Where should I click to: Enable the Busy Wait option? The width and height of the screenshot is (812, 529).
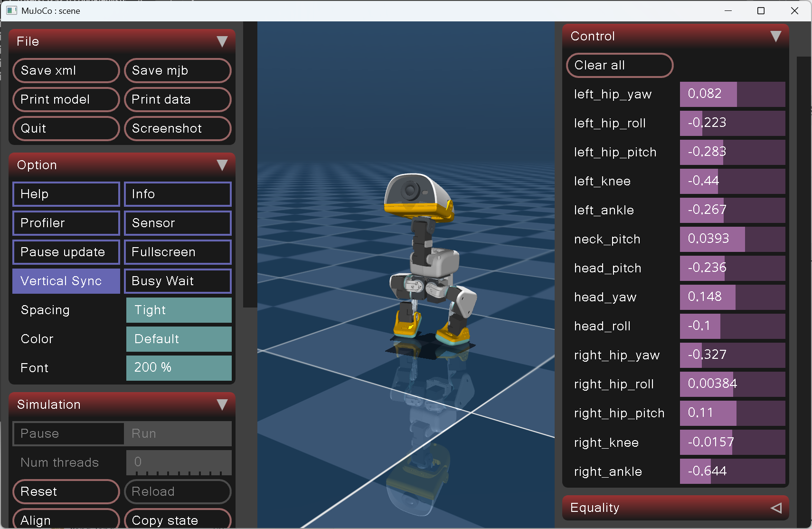coord(178,281)
